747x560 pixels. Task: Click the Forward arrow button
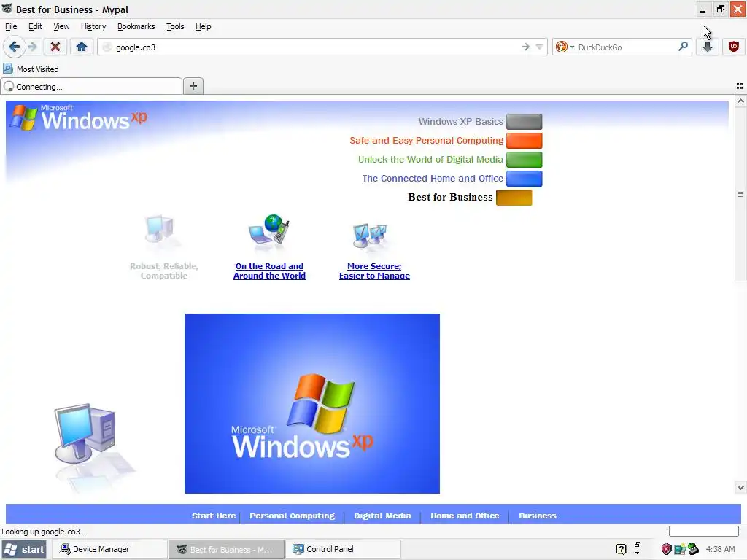[32, 47]
